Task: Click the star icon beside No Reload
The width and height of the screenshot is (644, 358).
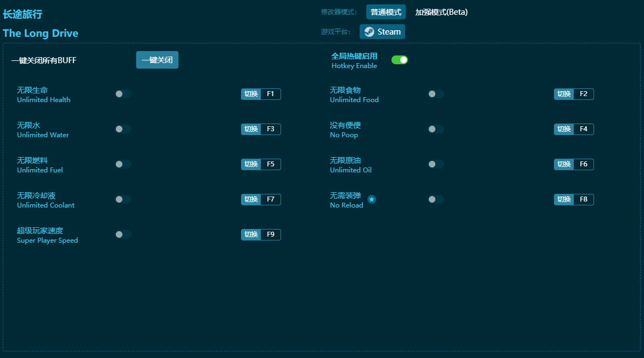Action: pyautogui.click(x=372, y=199)
